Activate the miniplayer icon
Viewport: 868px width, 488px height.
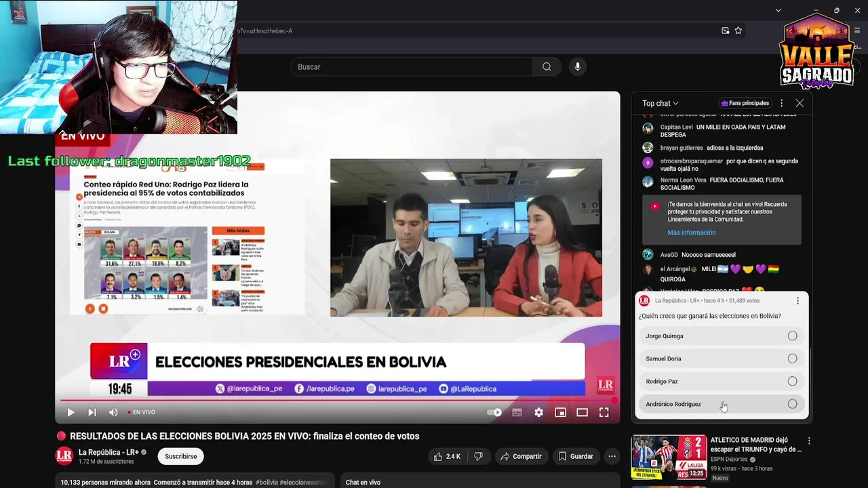(560, 412)
